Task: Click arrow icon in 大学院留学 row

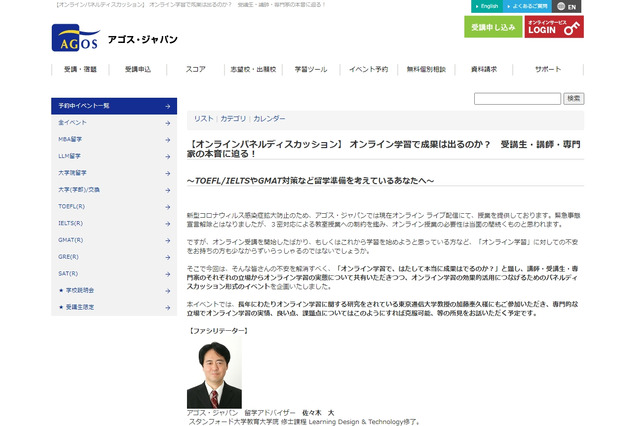Action: tap(168, 173)
